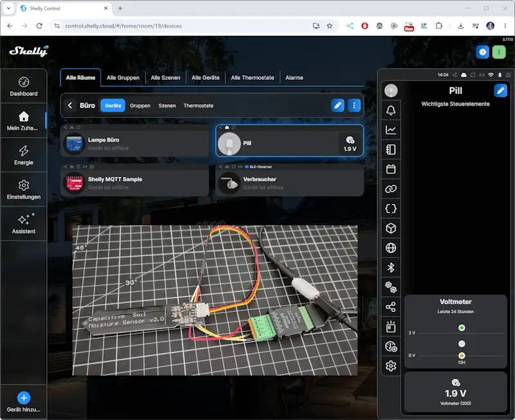The width and height of the screenshot is (515, 420).
Task: Open the Alle Thermostate tab
Action: [252, 78]
